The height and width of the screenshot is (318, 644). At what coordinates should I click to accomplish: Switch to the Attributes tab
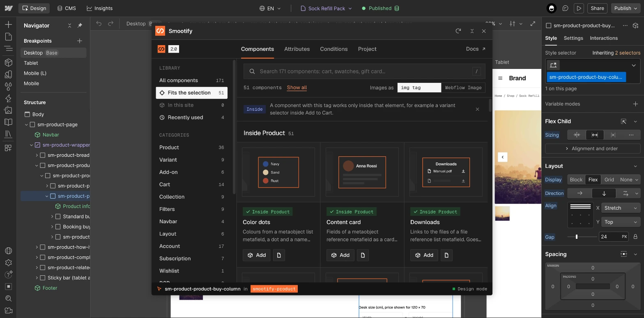pyautogui.click(x=297, y=49)
